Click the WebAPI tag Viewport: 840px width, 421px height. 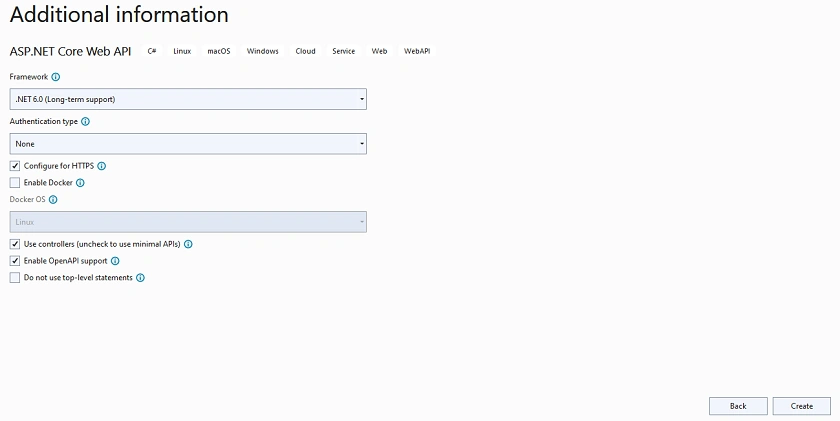pyautogui.click(x=417, y=51)
